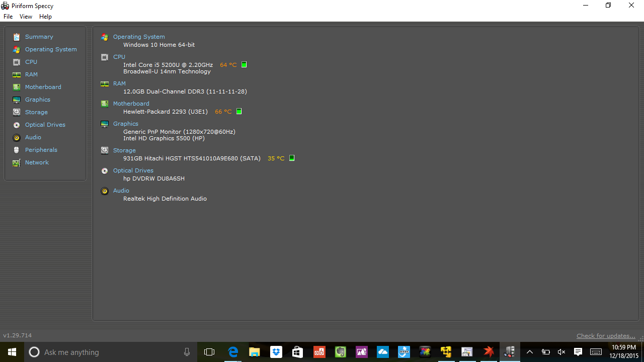Select Operating System in the sidebar
This screenshot has height=362, width=644.
(x=51, y=49)
